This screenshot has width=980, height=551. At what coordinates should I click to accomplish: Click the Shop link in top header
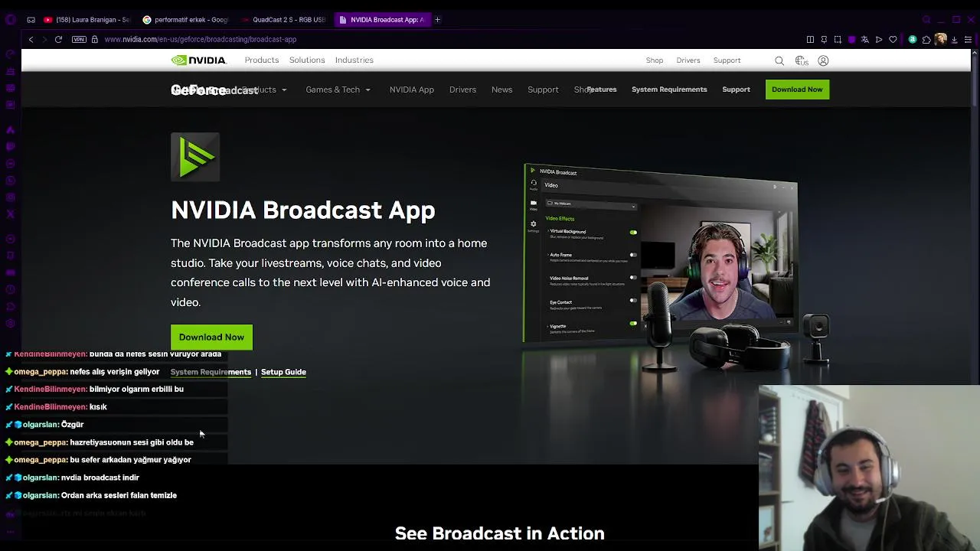click(x=655, y=60)
